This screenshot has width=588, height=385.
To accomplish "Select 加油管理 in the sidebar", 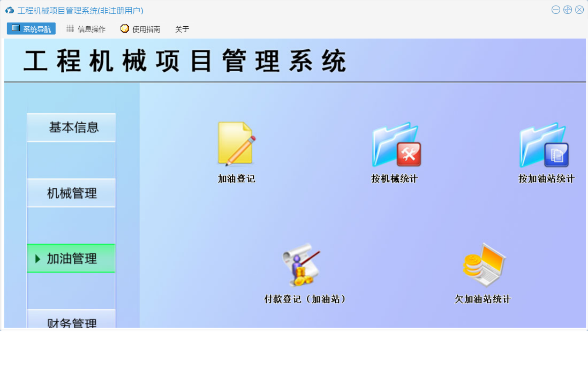I will pos(71,258).
